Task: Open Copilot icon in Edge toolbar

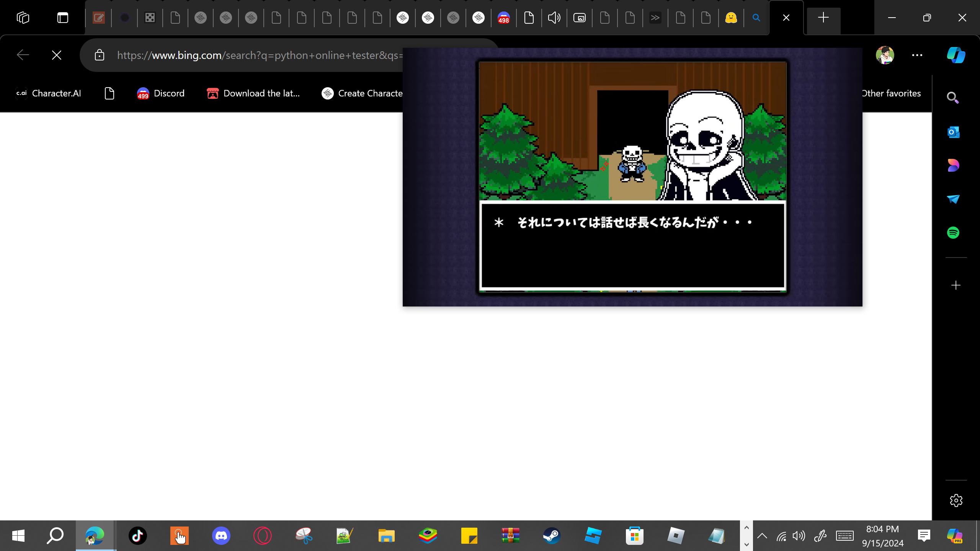Action: click(x=955, y=55)
